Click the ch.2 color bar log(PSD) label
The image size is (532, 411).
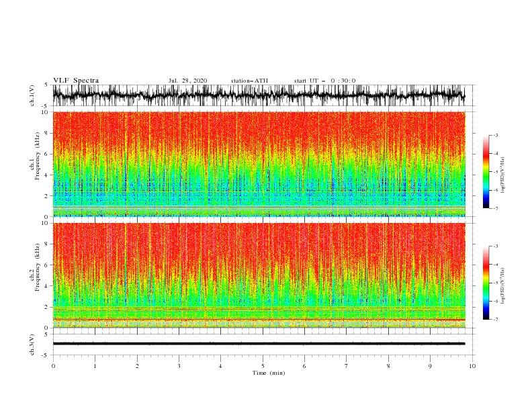click(x=503, y=285)
